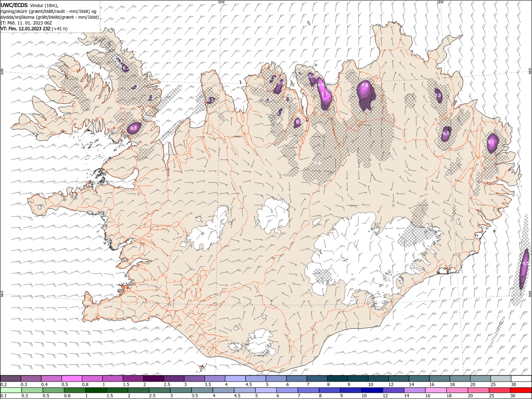Click the 'slydda/snjókoma' legend description line
This screenshot has width=532, height=399.
tap(50, 17)
